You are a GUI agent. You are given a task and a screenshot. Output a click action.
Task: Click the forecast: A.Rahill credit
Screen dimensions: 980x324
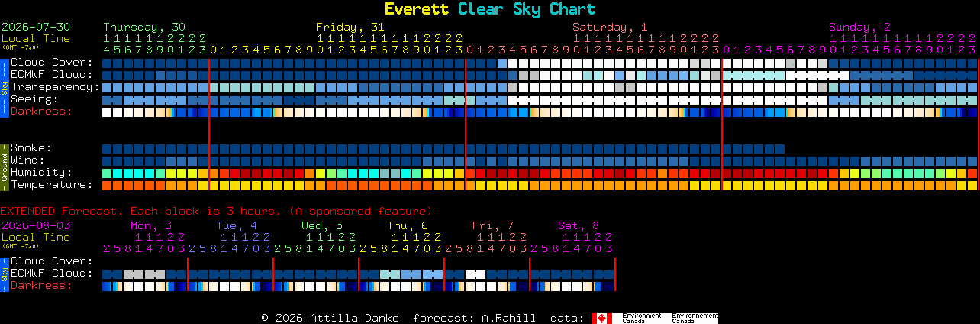pos(474,318)
